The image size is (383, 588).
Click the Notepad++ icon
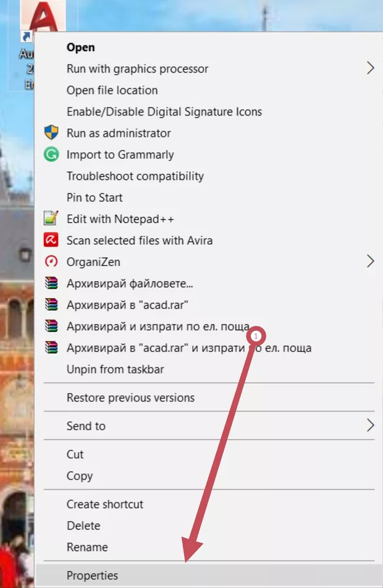click(x=51, y=218)
